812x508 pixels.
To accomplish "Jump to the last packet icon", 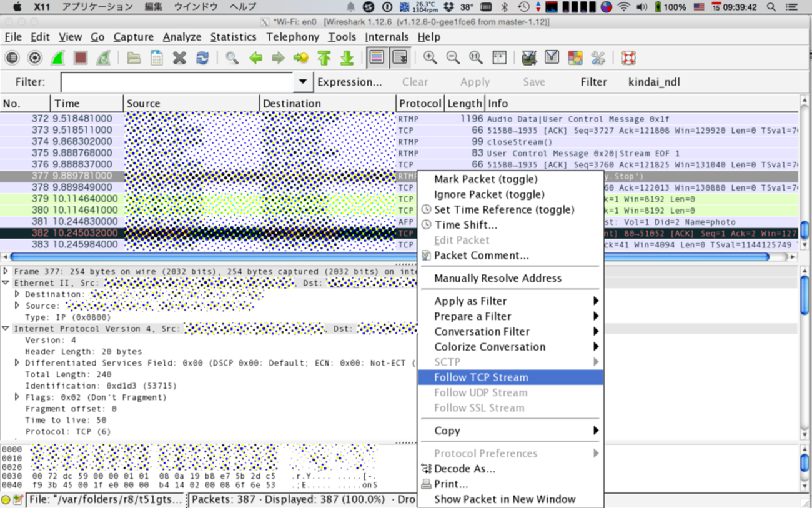I will pyautogui.click(x=347, y=58).
